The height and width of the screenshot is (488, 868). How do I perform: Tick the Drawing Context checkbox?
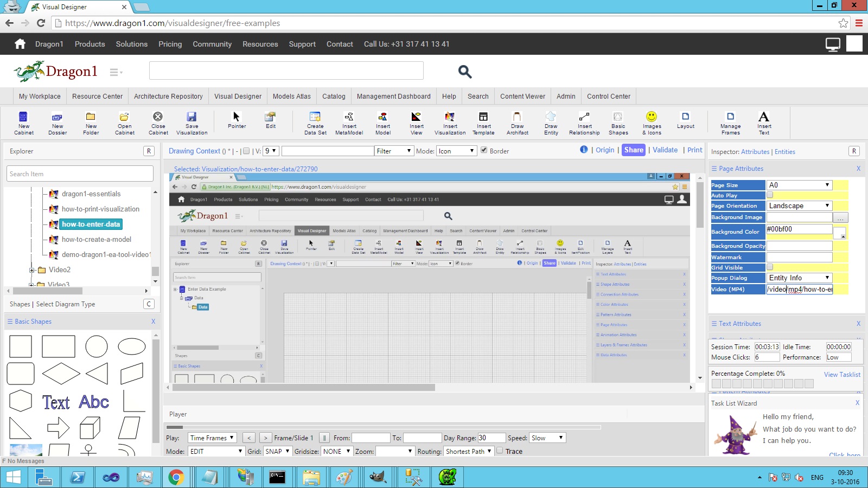coord(246,151)
